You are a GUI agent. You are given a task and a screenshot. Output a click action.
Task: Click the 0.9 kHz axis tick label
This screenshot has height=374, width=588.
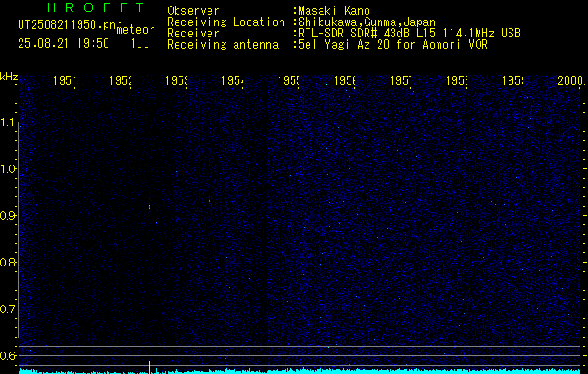(8, 216)
